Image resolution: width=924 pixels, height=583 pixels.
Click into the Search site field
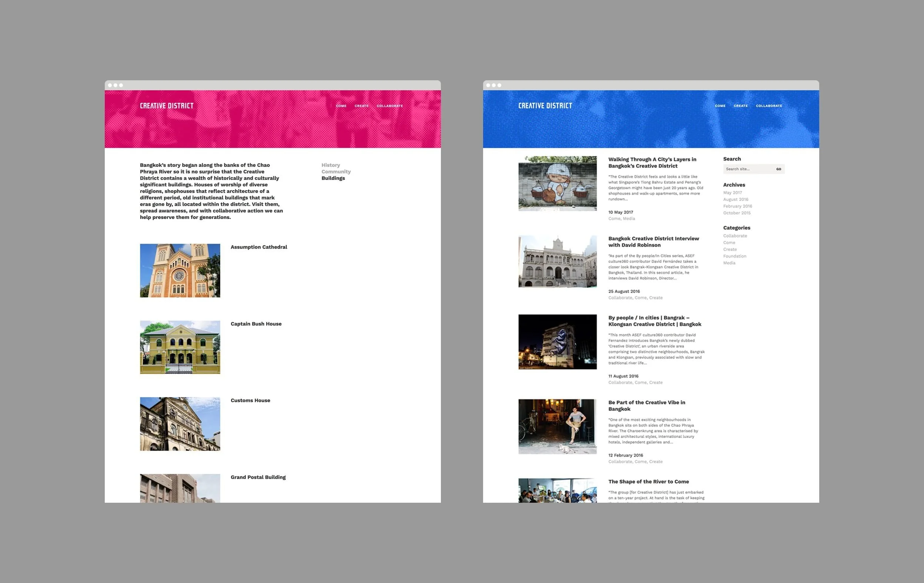click(x=748, y=169)
